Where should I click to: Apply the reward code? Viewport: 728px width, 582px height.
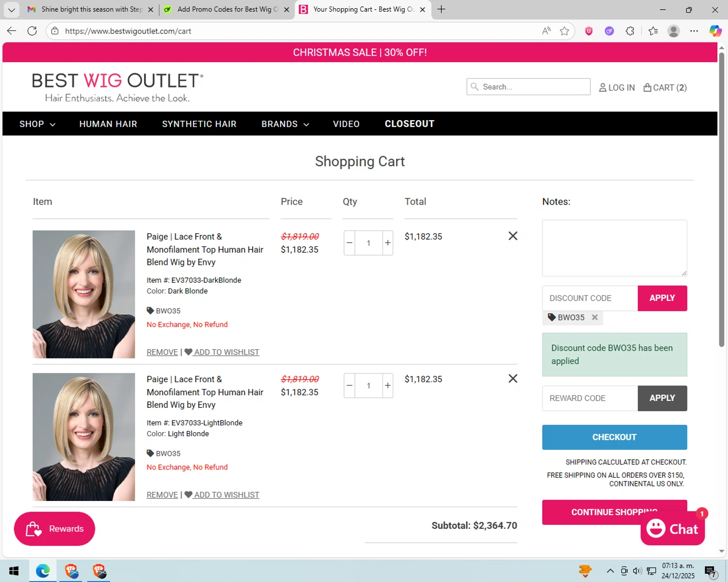point(662,398)
